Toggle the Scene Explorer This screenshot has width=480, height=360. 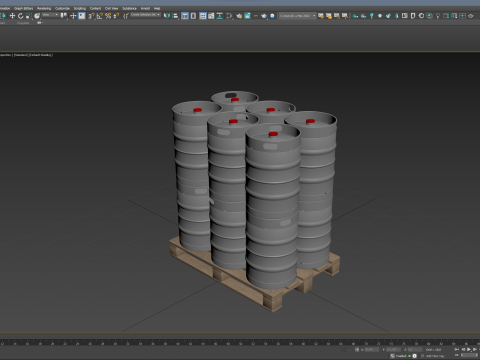pyautogui.click(x=185, y=16)
